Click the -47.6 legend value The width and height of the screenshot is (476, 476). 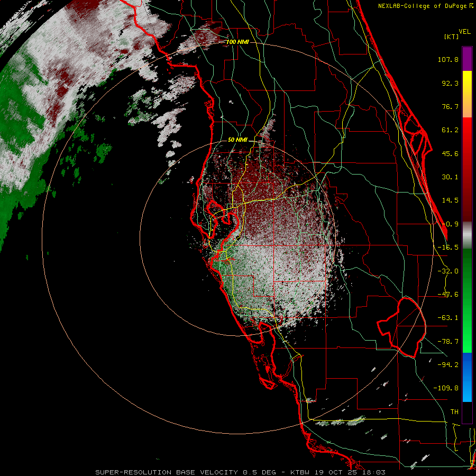click(x=448, y=295)
